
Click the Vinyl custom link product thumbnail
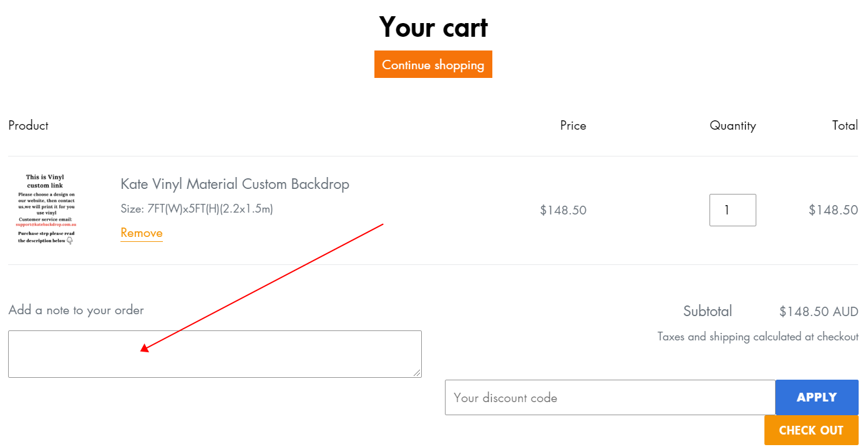tap(46, 209)
